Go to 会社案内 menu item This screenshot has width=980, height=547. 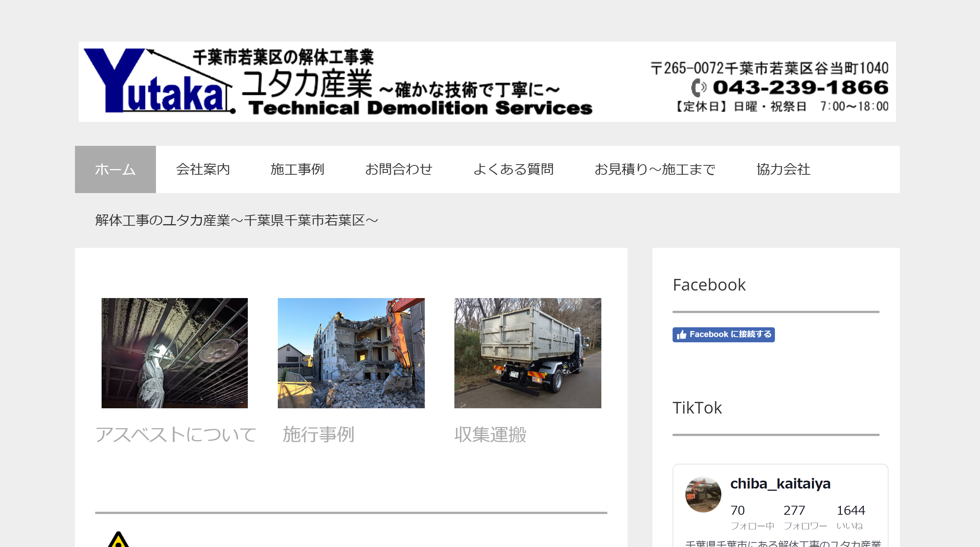click(x=203, y=169)
